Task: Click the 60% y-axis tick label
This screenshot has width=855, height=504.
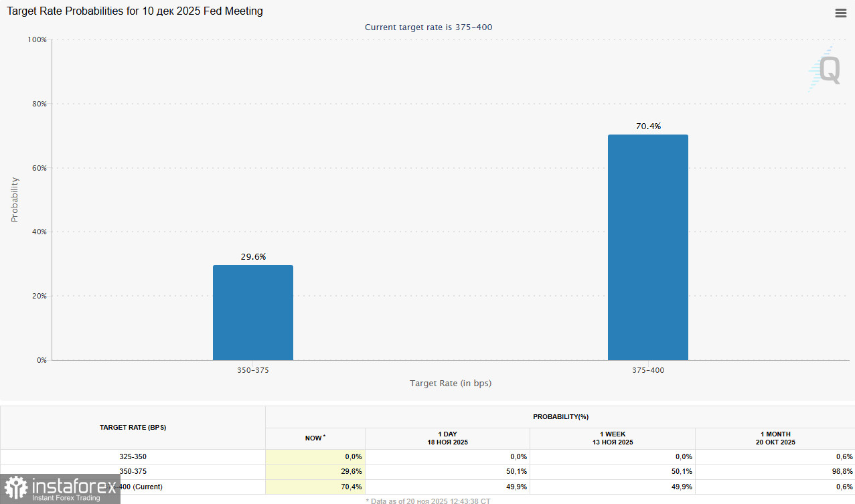Action: (x=38, y=168)
